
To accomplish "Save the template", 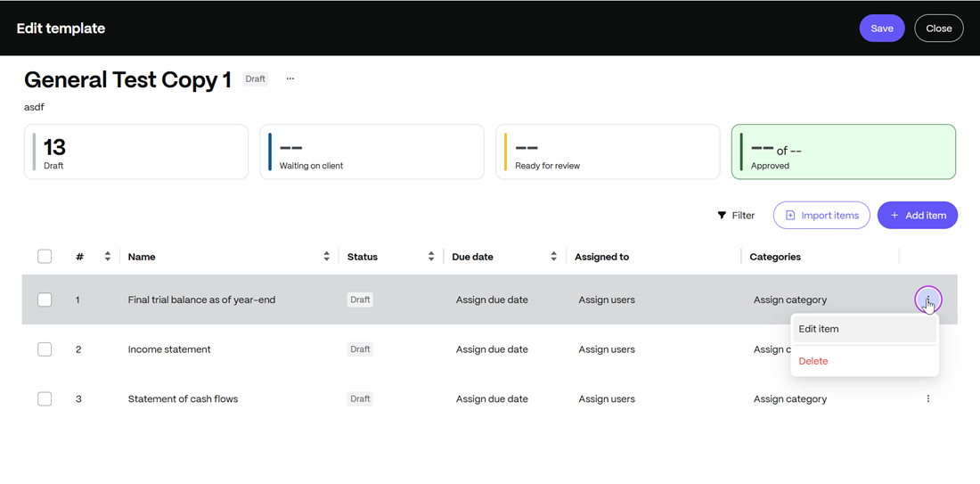I will (882, 29).
